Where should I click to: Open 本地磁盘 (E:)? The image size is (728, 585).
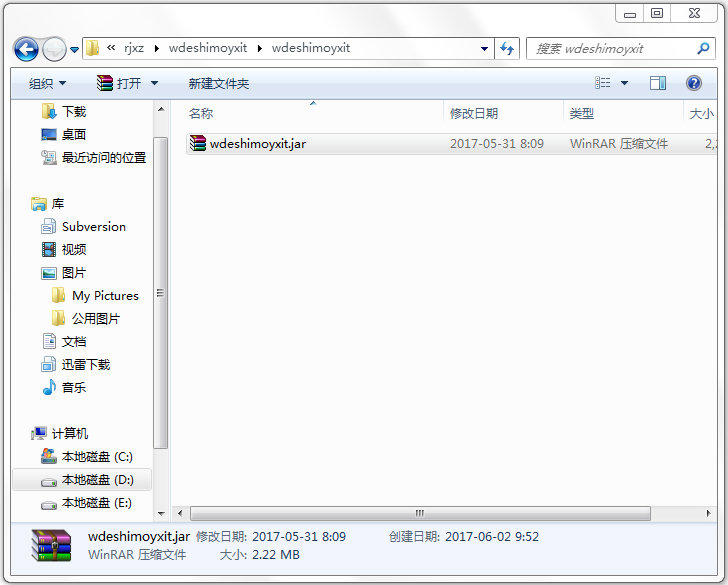coord(97,503)
